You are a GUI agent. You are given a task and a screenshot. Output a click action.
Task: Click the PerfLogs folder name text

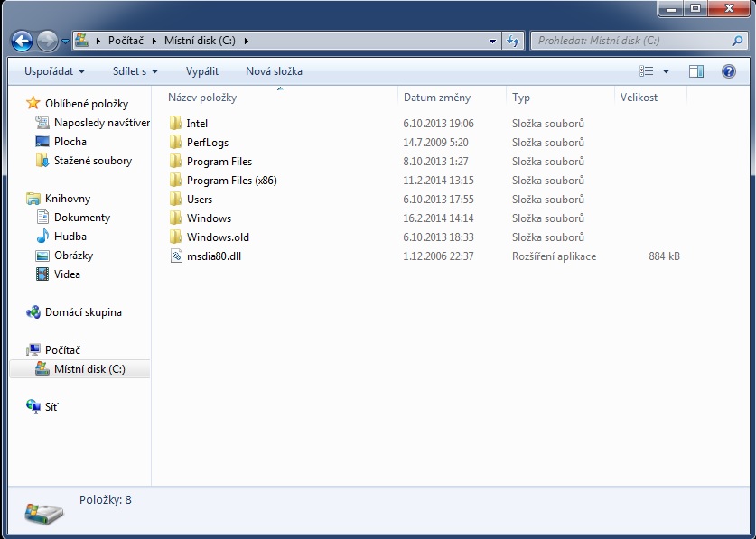tap(208, 143)
